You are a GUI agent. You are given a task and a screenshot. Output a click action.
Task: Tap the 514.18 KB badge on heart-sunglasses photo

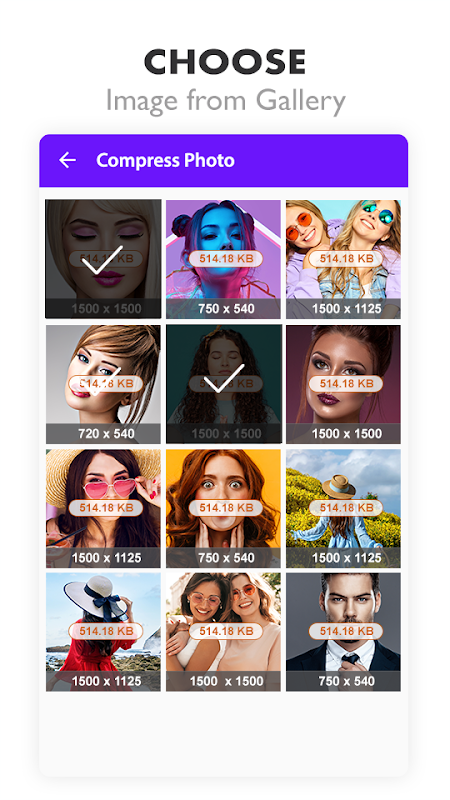pyautogui.click(x=106, y=508)
